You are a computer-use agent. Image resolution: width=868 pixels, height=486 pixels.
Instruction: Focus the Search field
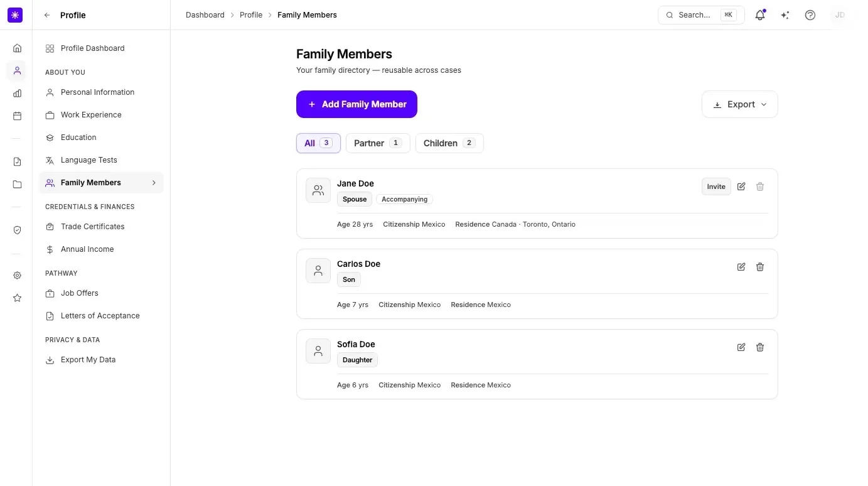click(701, 15)
